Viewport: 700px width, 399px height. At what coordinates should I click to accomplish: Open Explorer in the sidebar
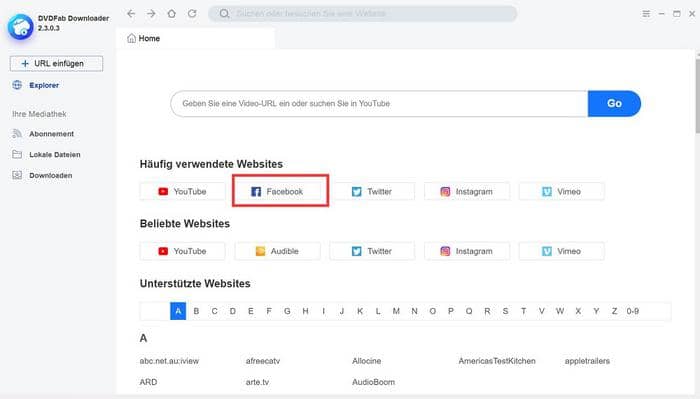click(x=44, y=85)
